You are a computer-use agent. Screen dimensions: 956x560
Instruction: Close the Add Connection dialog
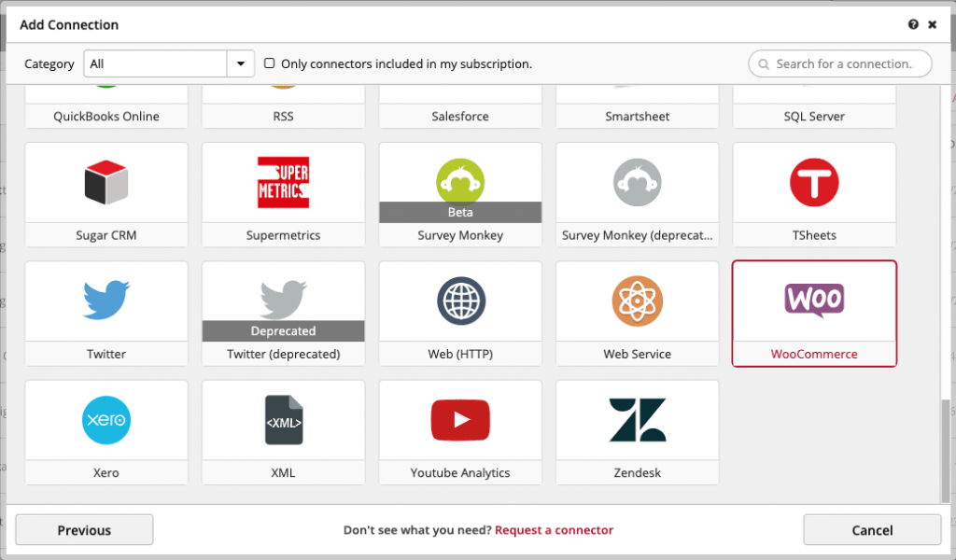click(x=933, y=24)
